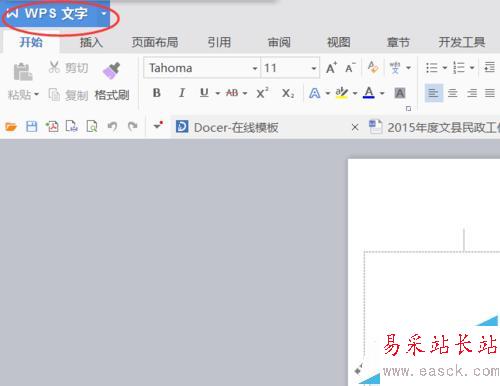Expand the arrow next to WPS 文字
Viewport: 500px width, 386px height.
(x=104, y=14)
